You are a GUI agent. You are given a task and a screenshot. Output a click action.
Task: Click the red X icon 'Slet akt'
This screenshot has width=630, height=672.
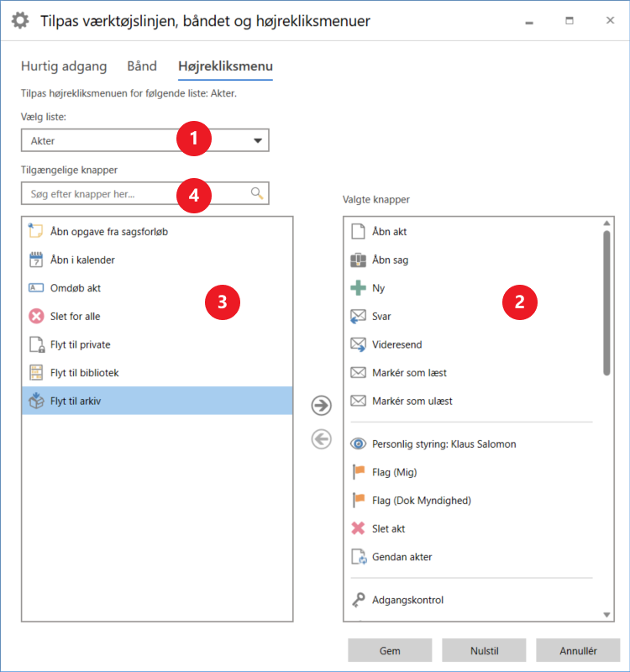pos(359,528)
